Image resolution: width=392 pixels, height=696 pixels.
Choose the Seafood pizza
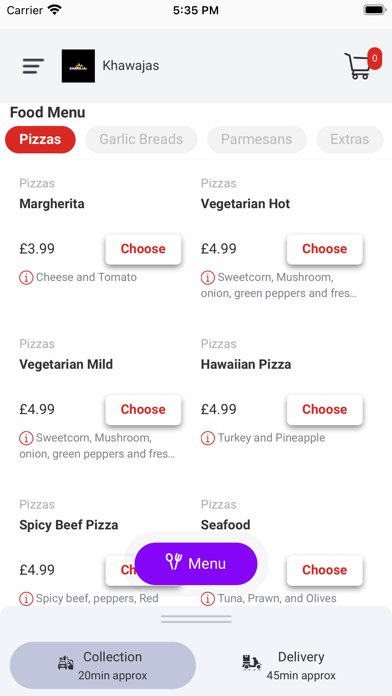pyautogui.click(x=325, y=570)
